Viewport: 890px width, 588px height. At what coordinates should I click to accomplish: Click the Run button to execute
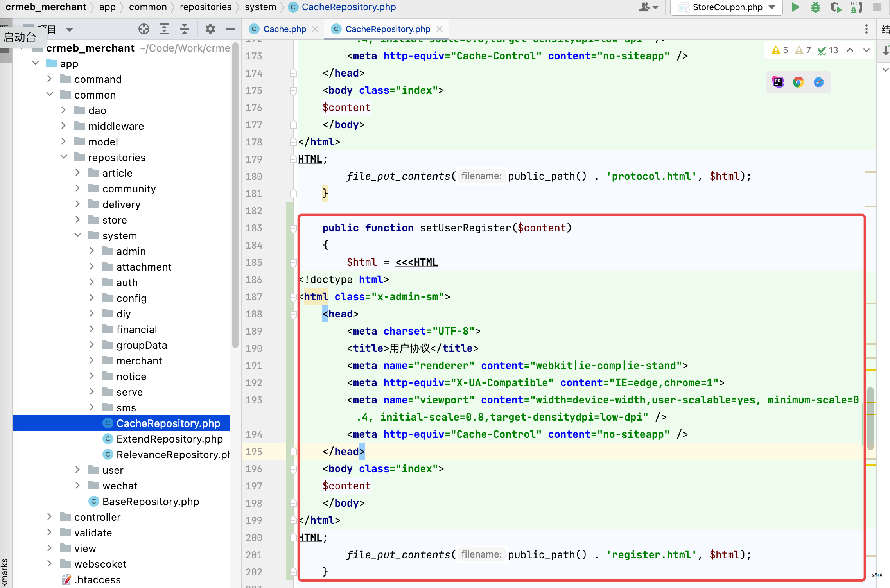795,8
